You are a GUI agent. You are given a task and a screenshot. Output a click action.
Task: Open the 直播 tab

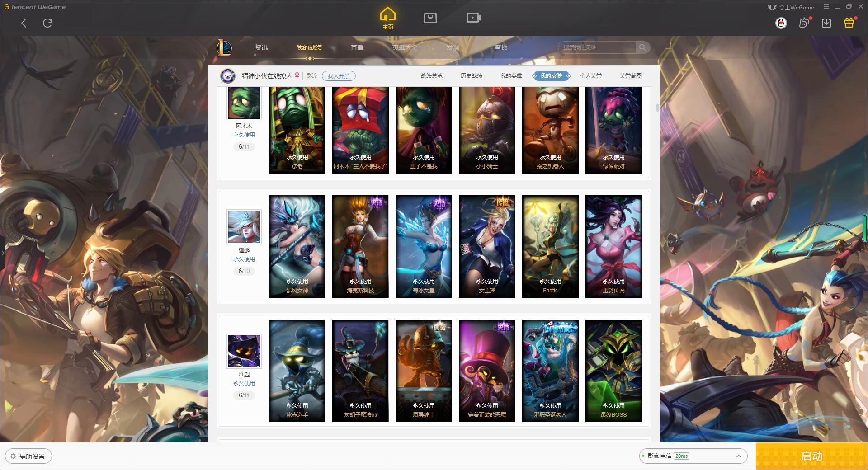[x=357, y=47]
